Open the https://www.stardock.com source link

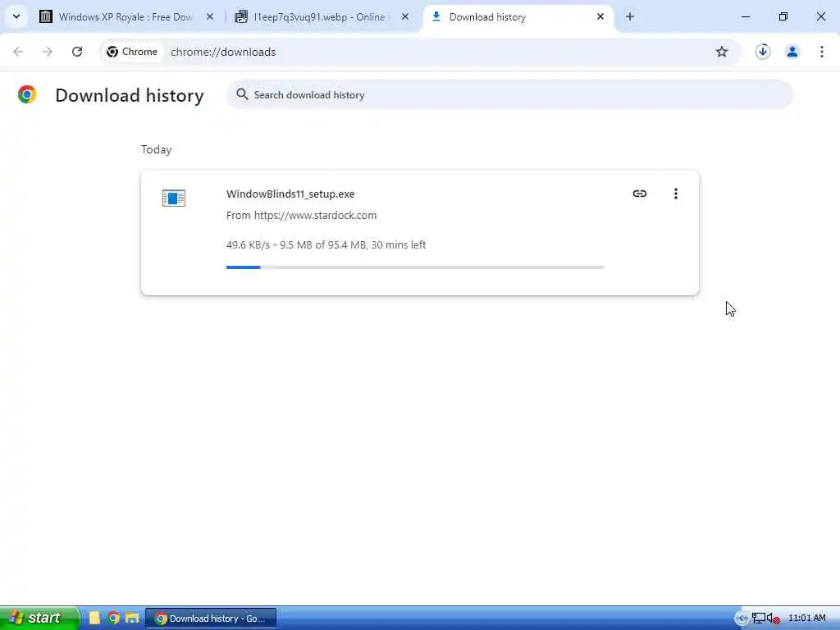315,216
